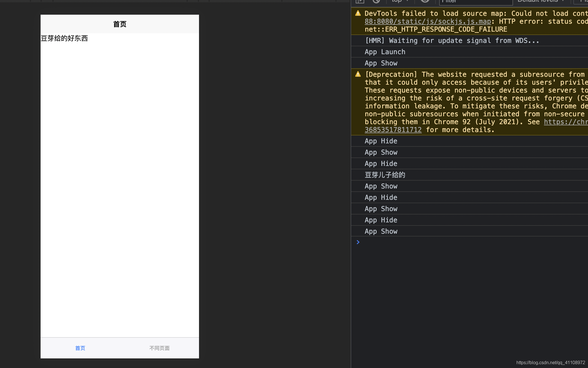This screenshot has width=588, height=368.
Task: Click the blue console prompt chevron
Action: tap(358, 242)
